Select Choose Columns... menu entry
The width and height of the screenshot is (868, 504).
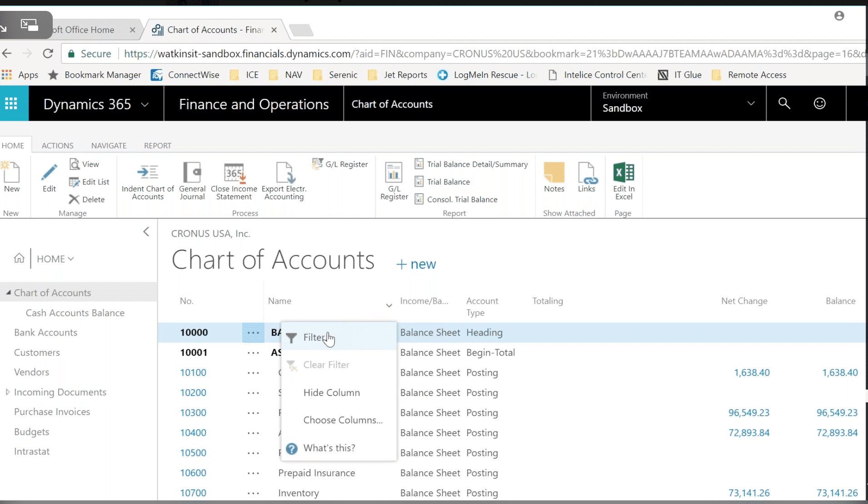339,420
